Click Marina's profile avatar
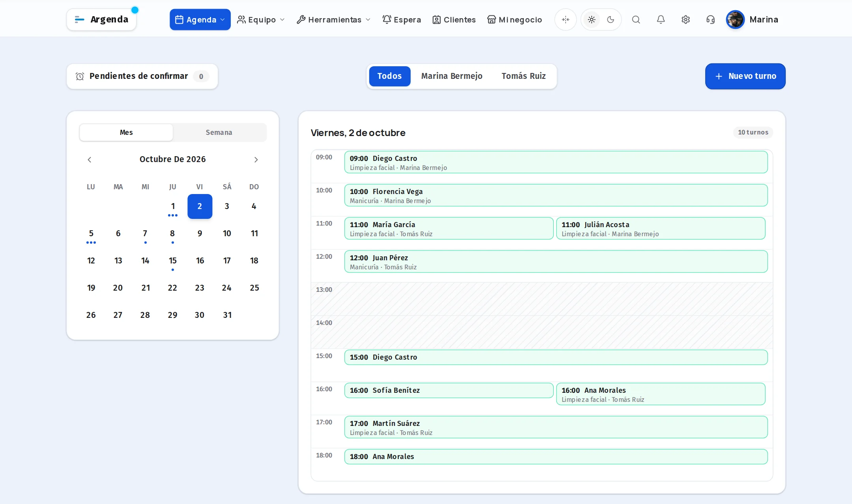The height and width of the screenshot is (504, 852). point(735,19)
